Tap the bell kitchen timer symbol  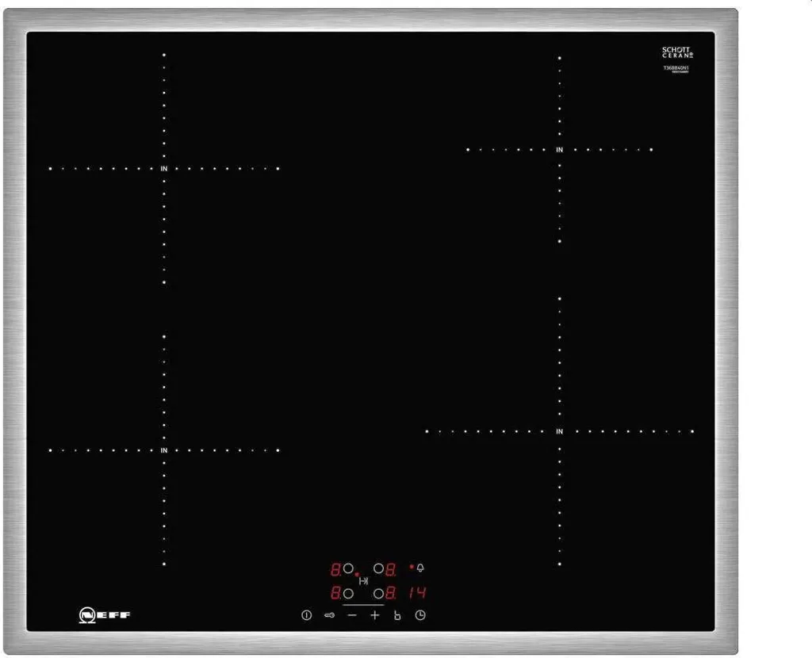[x=420, y=568]
